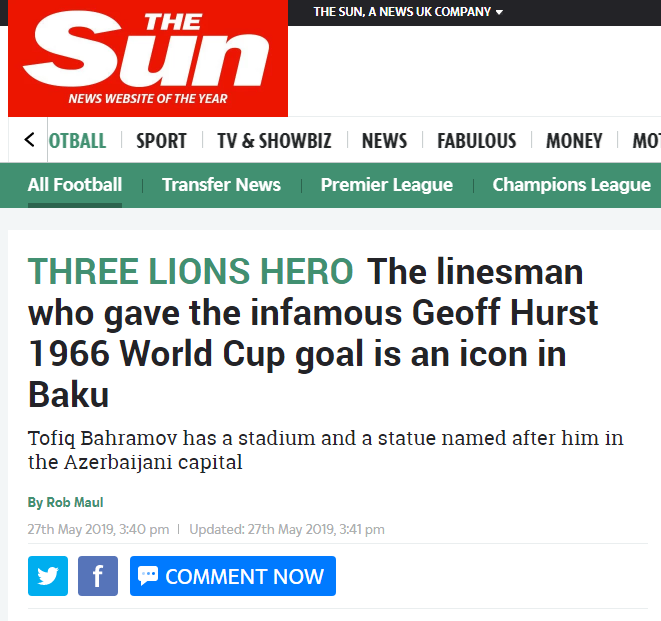This screenshot has width=661, height=621.
Task: Share article via Facebook icon
Action: [98, 576]
